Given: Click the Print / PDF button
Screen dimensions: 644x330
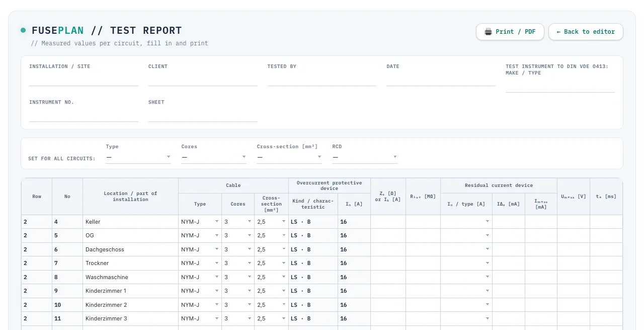Looking at the screenshot, I should coord(510,32).
